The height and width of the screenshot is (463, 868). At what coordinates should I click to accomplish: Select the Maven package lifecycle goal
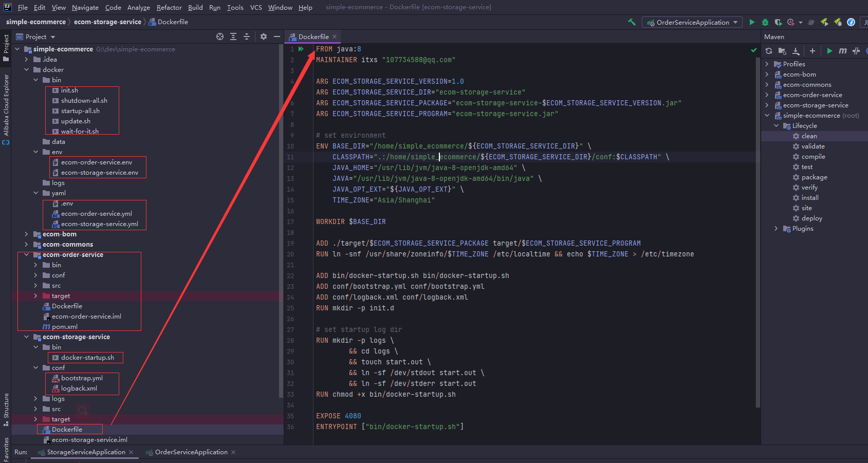[x=814, y=177]
